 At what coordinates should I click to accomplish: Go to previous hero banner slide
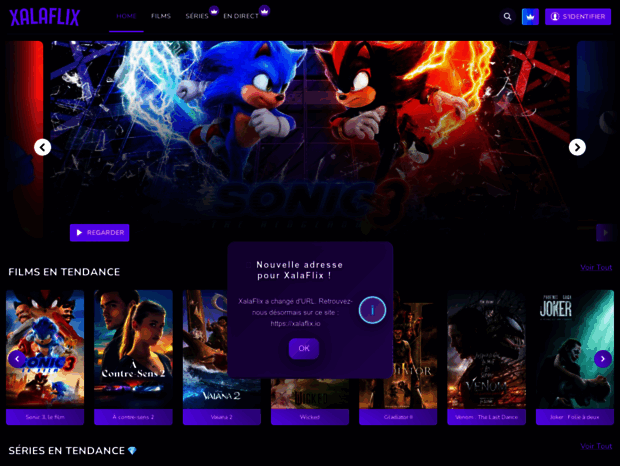pos(42,147)
